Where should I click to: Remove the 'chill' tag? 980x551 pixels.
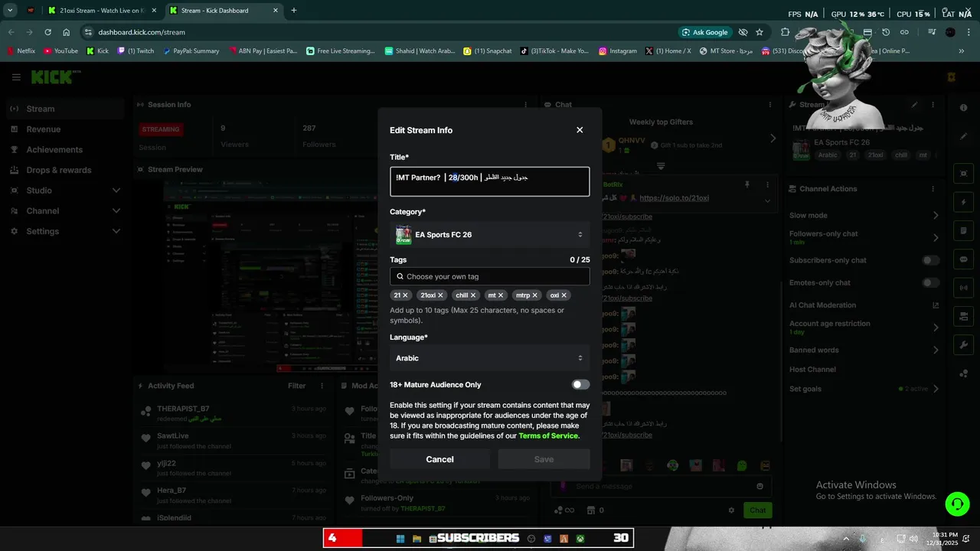click(473, 295)
